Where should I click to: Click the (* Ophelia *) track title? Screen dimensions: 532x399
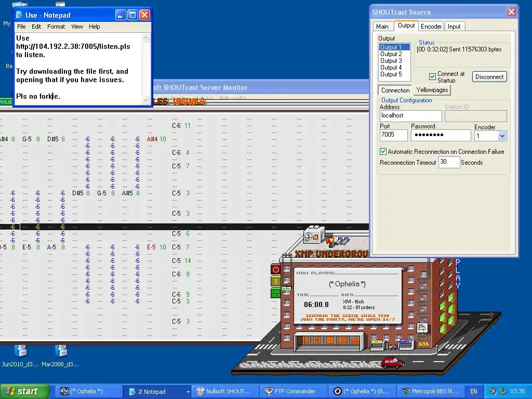pyautogui.click(x=347, y=284)
